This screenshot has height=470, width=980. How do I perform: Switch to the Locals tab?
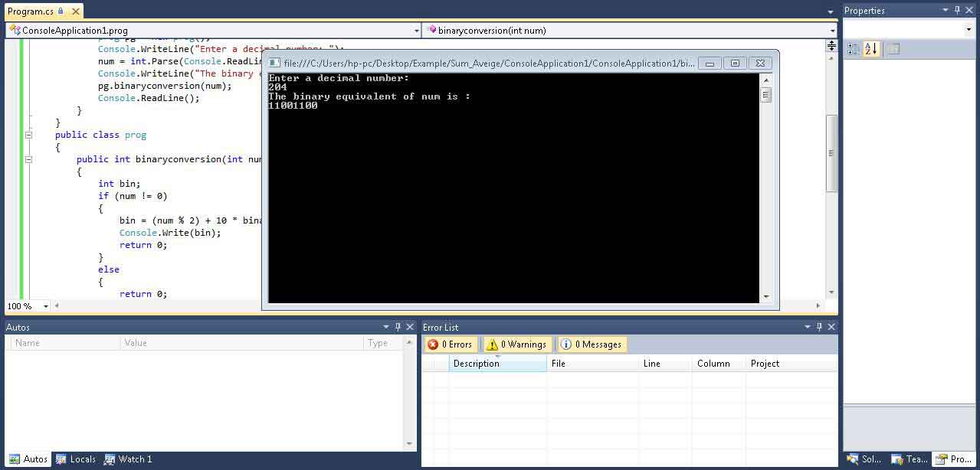75,459
